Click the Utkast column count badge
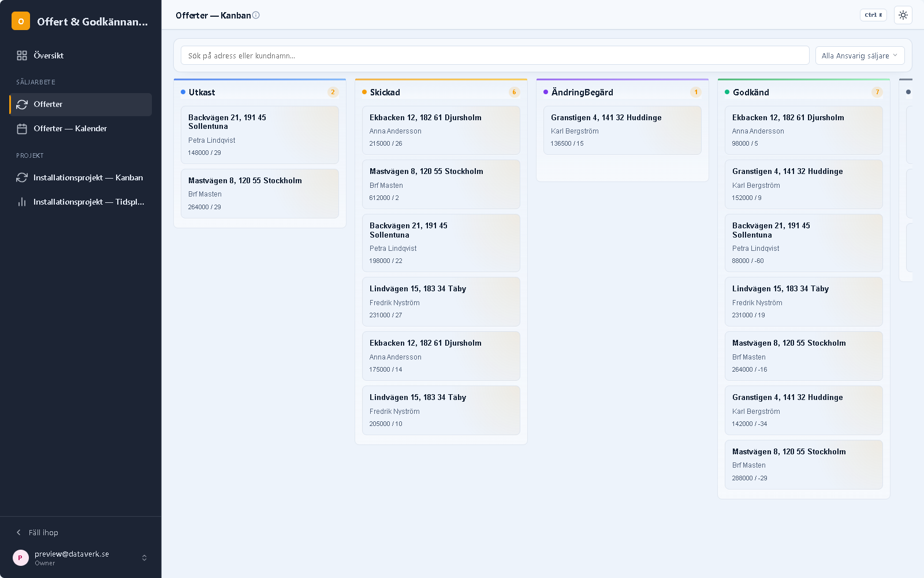This screenshot has width=924, height=578. (333, 92)
